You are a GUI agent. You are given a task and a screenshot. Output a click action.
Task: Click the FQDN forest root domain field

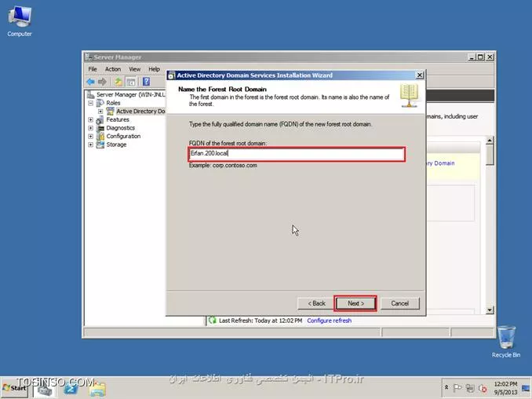(x=297, y=154)
